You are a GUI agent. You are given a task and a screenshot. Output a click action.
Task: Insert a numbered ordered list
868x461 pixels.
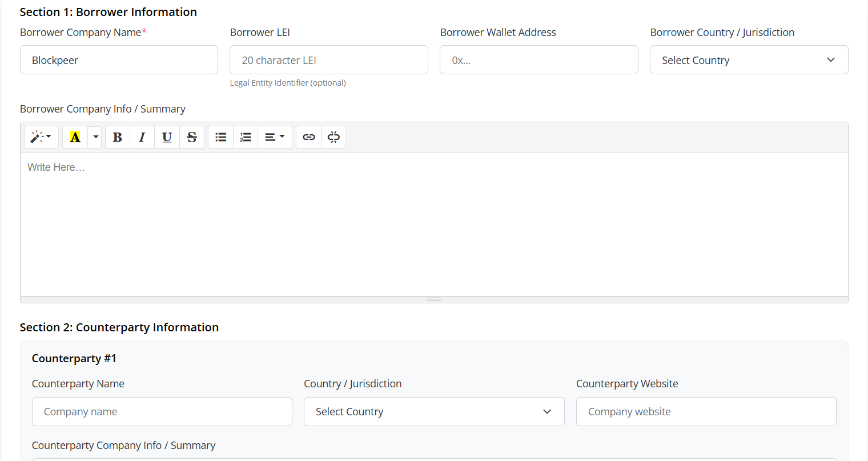pyautogui.click(x=246, y=137)
